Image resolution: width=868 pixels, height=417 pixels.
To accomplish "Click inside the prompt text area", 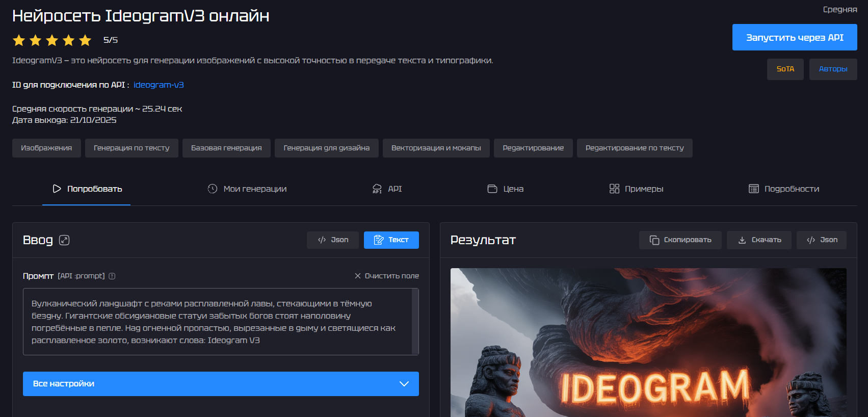I will click(217, 322).
